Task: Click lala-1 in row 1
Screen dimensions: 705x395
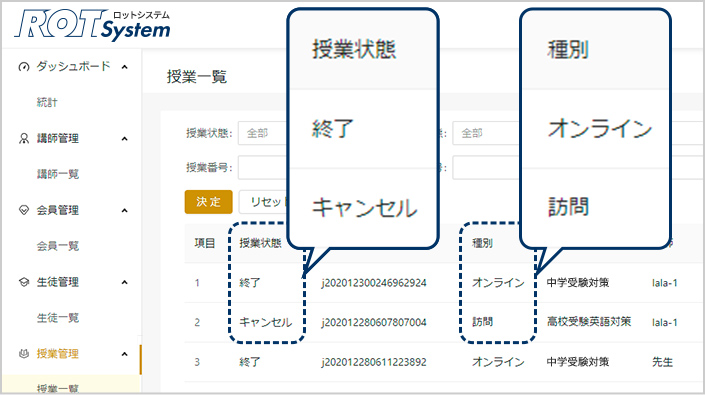Action: click(665, 283)
